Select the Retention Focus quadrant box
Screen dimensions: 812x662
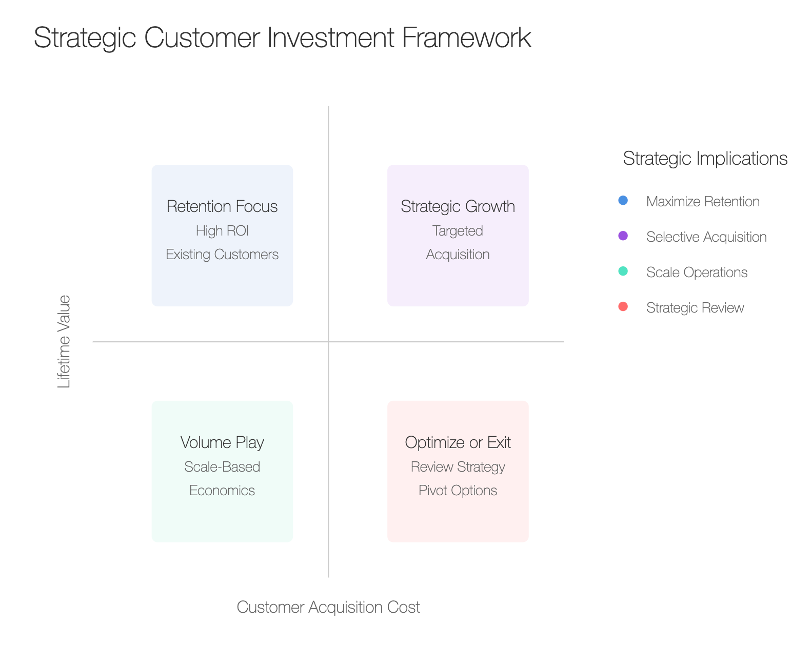pyautogui.click(x=222, y=236)
